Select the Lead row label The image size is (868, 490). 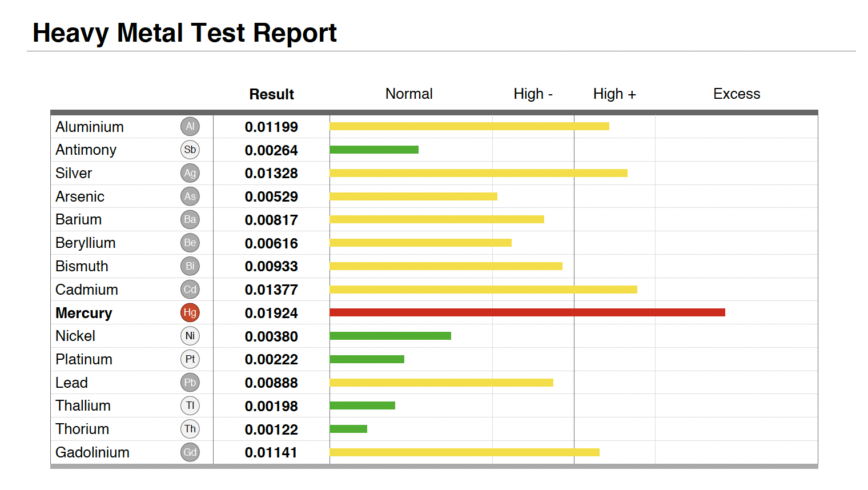coord(71,383)
